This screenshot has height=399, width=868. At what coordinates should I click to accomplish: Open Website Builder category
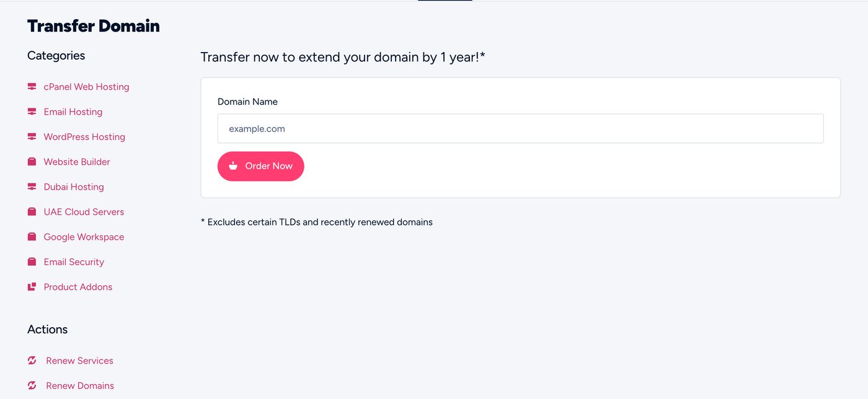point(77,162)
